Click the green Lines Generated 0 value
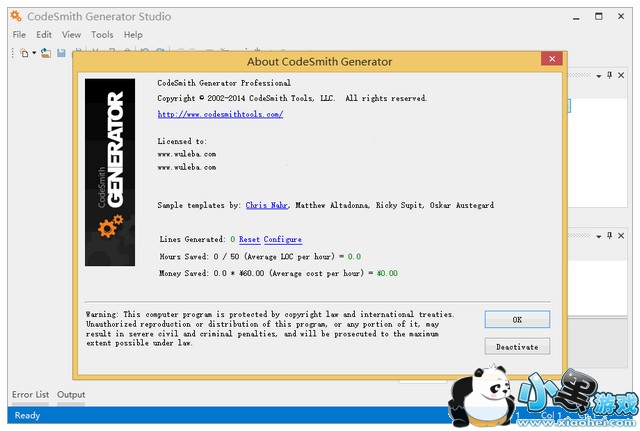Viewport: 640px width, 431px height. [233, 240]
